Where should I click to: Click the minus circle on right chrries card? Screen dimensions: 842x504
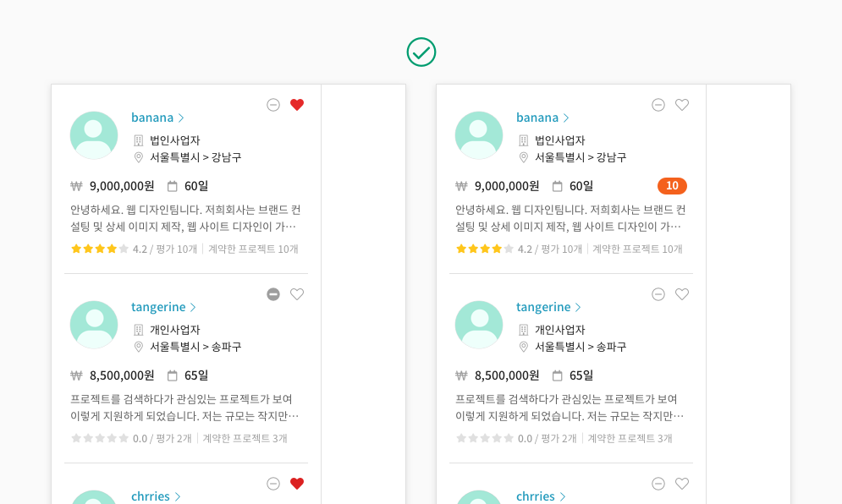coord(658,484)
